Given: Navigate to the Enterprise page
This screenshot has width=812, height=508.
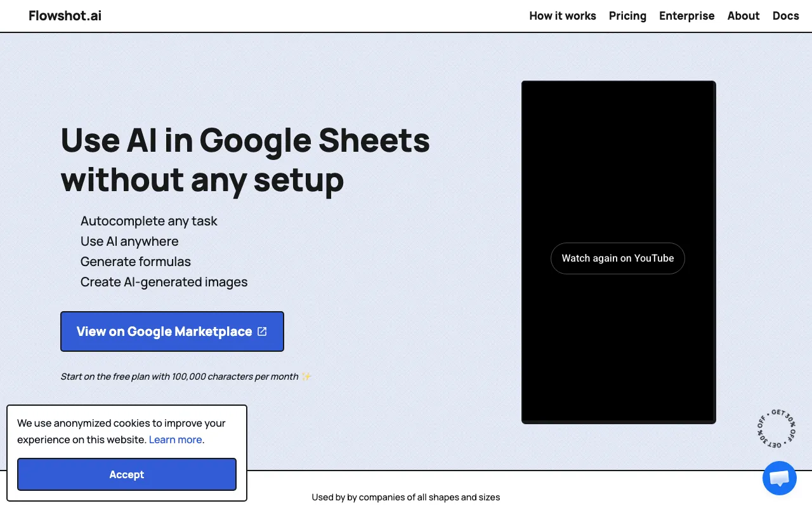Looking at the screenshot, I should [x=686, y=16].
